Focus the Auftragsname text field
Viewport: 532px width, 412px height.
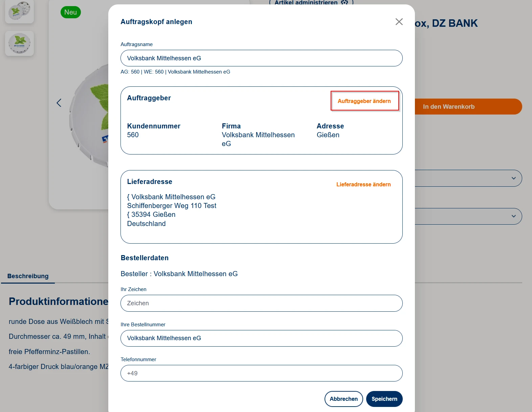(x=261, y=58)
